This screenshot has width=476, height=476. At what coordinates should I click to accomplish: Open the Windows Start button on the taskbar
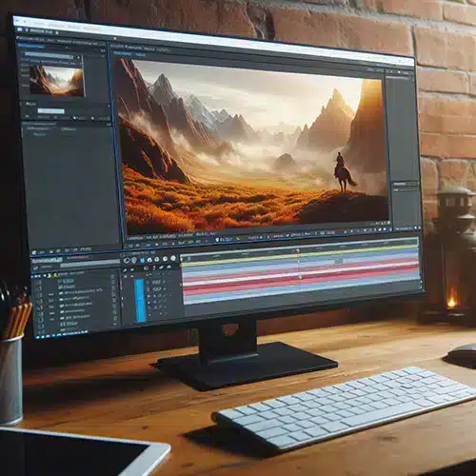point(37,337)
